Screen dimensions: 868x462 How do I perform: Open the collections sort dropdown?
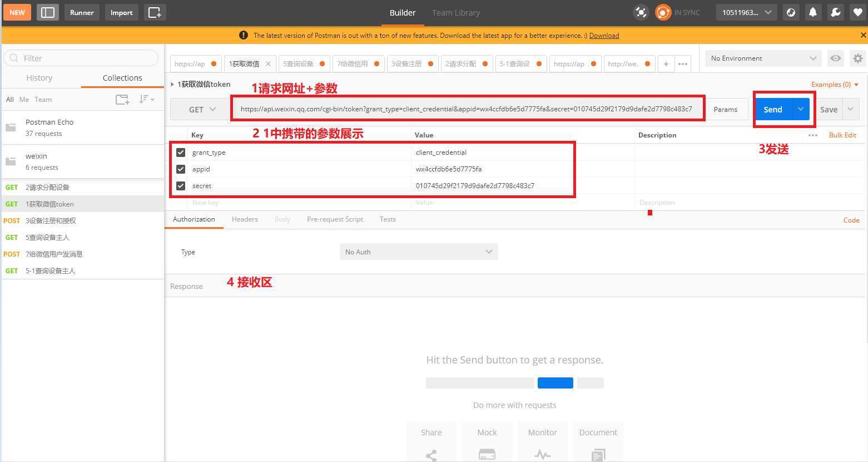[147, 99]
